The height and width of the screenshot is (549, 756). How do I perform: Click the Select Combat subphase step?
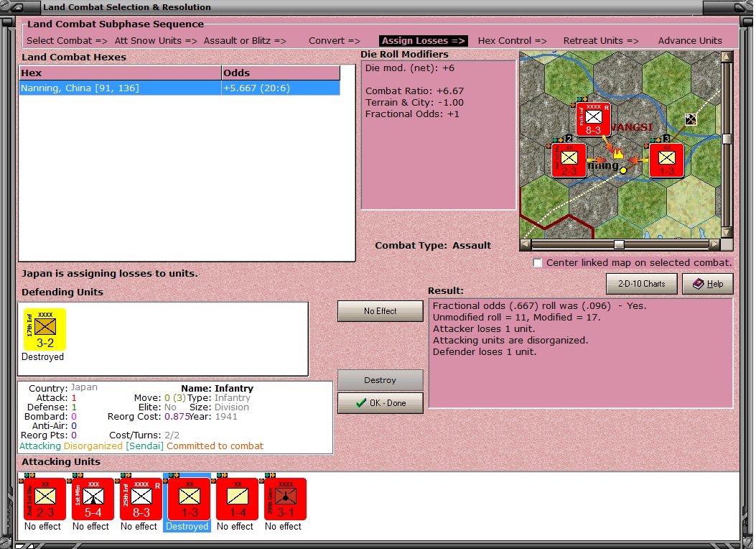[67, 40]
